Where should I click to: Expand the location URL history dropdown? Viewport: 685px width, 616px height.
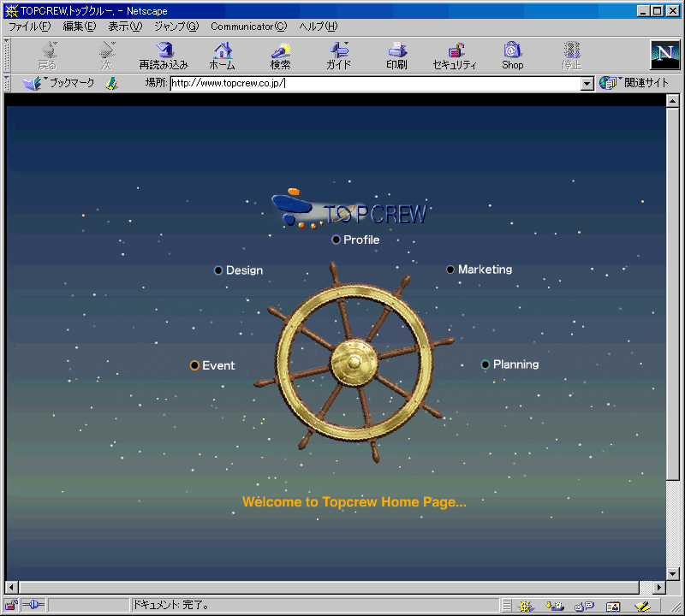click(x=587, y=83)
